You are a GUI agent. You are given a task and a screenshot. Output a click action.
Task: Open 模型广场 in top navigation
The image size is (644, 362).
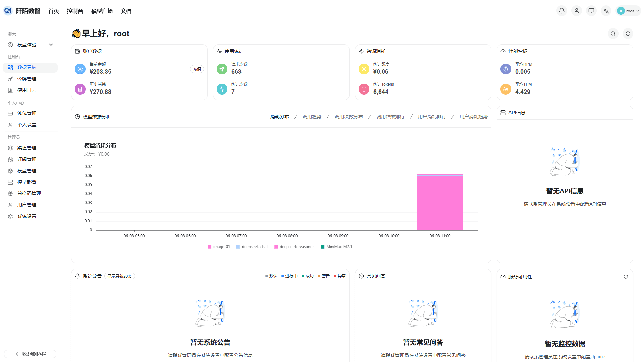pos(102,11)
